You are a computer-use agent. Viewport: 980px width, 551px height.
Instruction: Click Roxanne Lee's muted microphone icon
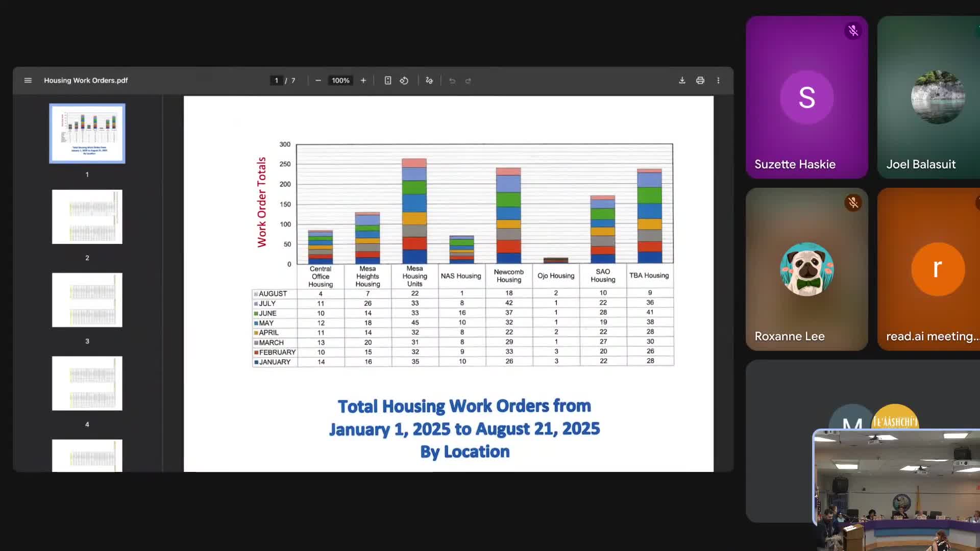tap(853, 203)
